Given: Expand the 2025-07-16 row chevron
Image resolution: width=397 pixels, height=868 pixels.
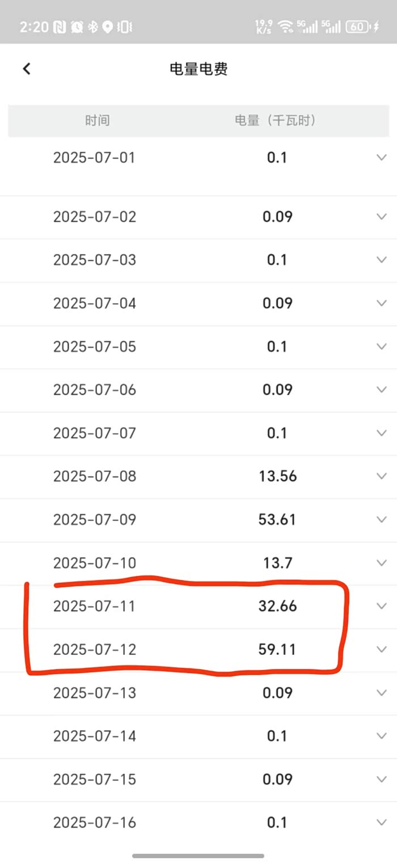Looking at the screenshot, I should (x=382, y=822).
